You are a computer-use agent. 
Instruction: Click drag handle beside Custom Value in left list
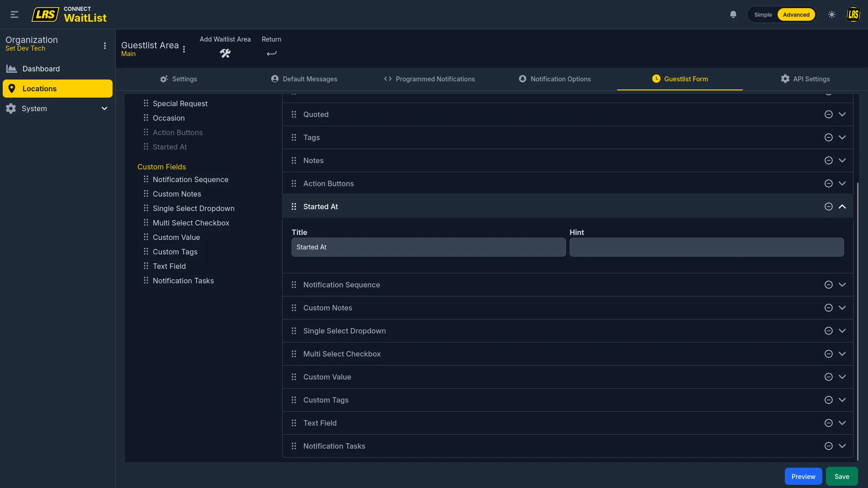146,237
